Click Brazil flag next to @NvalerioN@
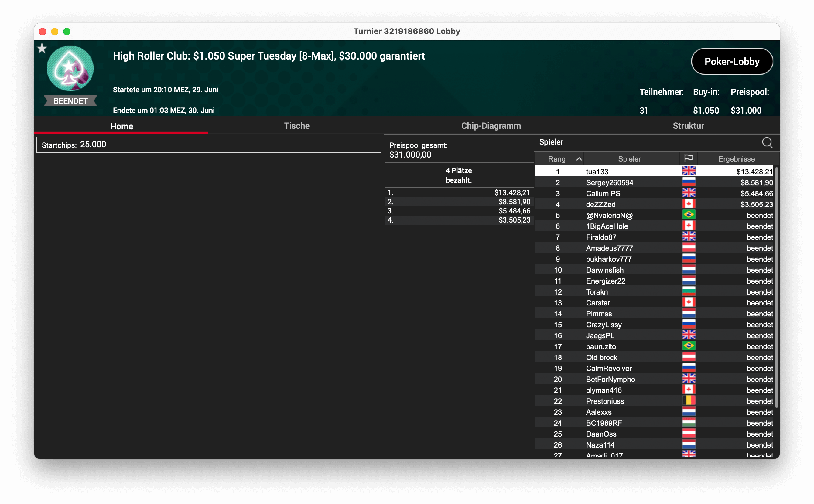The height and width of the screenshot is (504, 814). point(688,215)
